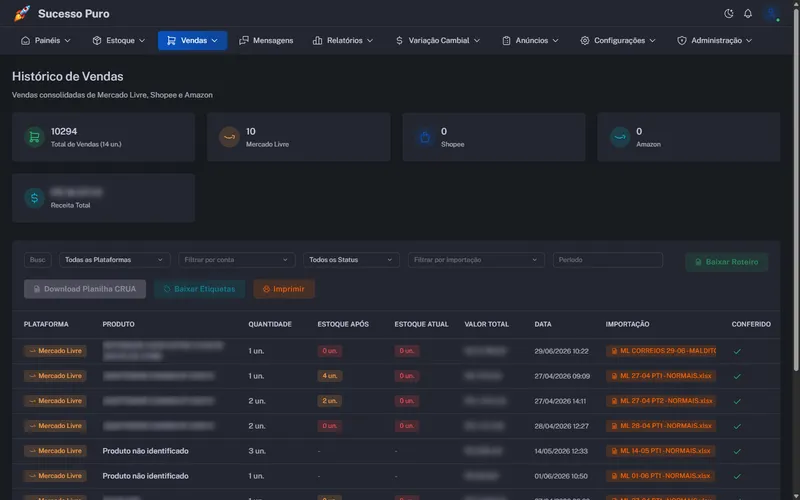This screenshot has height=500, width=800.
Task: Click the Shopee bag icon
Action: pos(424,137)
